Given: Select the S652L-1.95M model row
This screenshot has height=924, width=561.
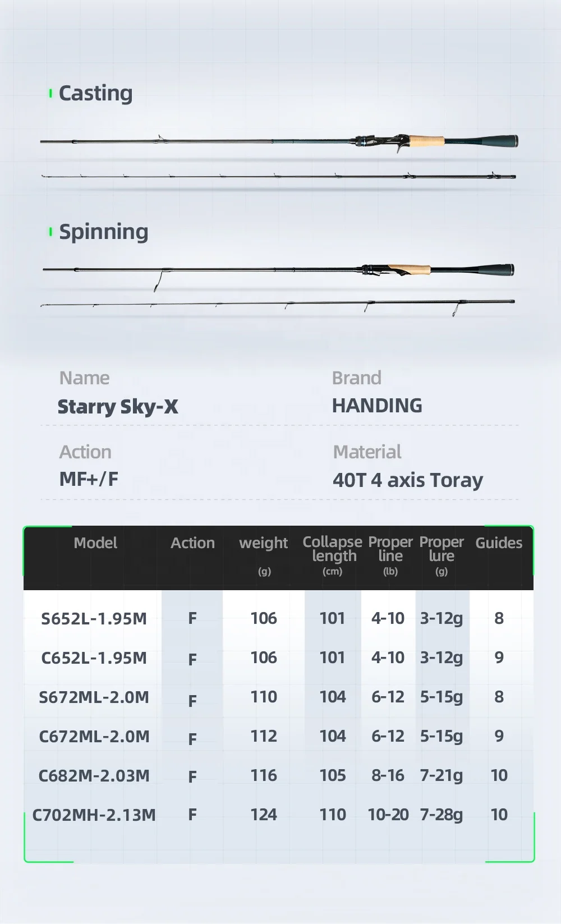Looking at the screenshot, I should click(278, 618).
